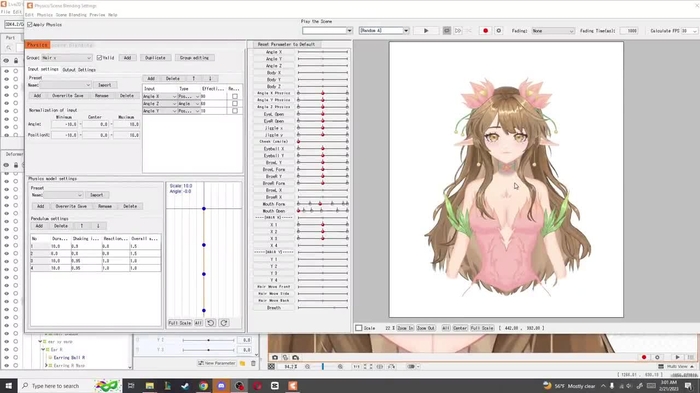Open Live2D Cubism orange taskbar icon
The height and width of the screenshot is (393, 700).
[292, 386]
